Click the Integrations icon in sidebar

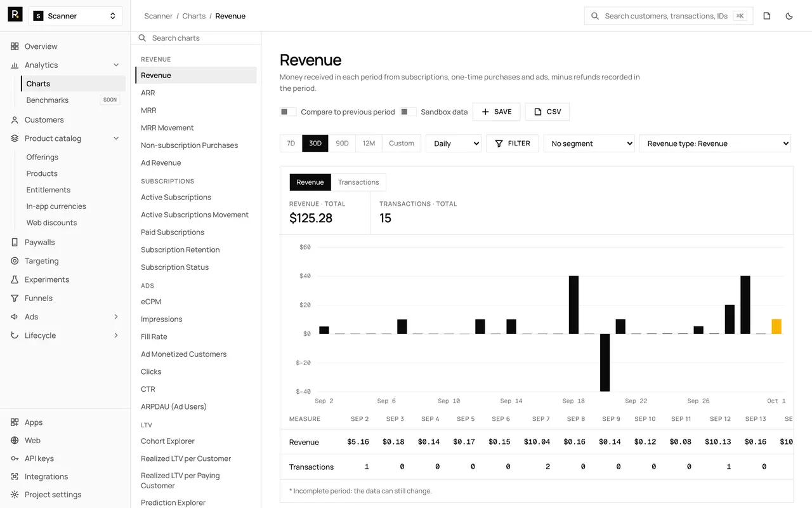pos(15,476)
